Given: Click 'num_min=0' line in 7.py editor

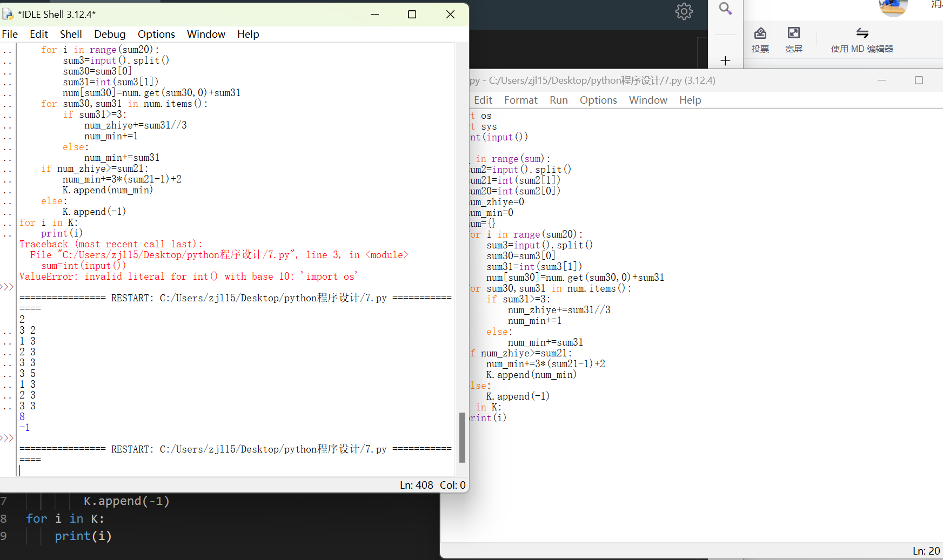Looking at the screenshot, I should click(x=492, y=213).
